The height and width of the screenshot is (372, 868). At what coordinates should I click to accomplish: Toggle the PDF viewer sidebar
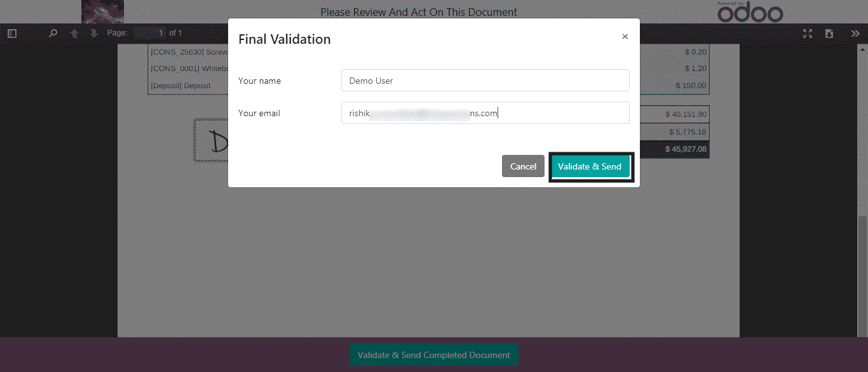coord(12,34)
